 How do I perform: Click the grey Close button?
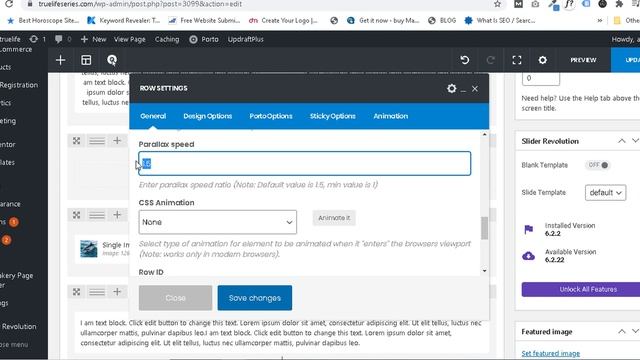coord(176,298)
